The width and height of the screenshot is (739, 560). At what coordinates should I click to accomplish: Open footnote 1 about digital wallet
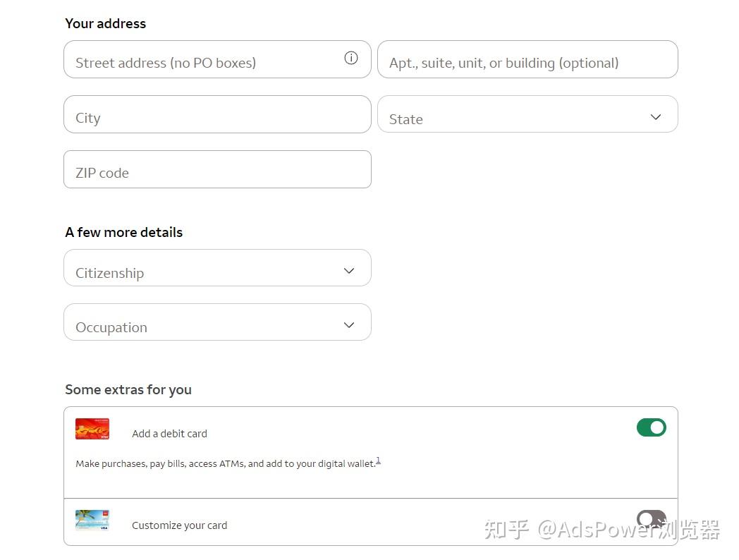pos(379,460)
